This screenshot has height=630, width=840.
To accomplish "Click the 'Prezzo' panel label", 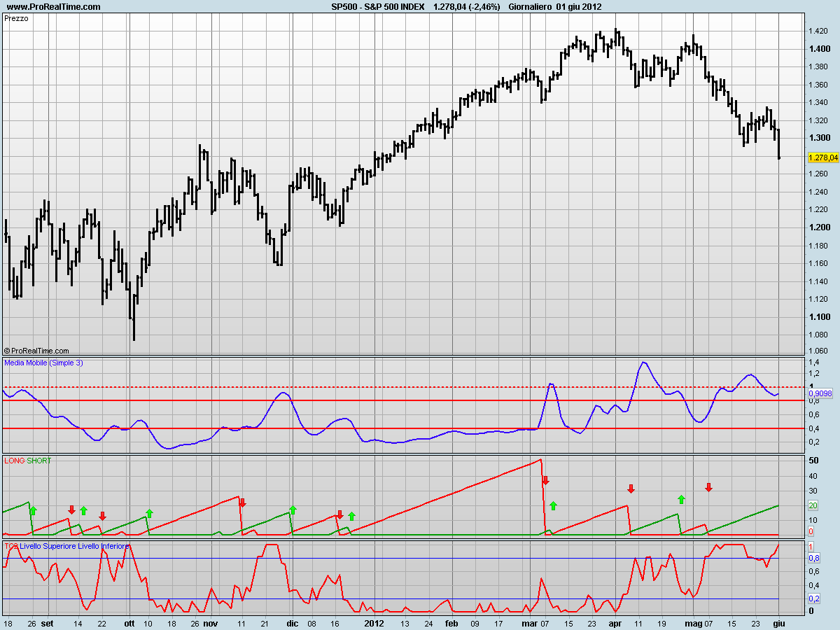I will click(x=17, y=19).
